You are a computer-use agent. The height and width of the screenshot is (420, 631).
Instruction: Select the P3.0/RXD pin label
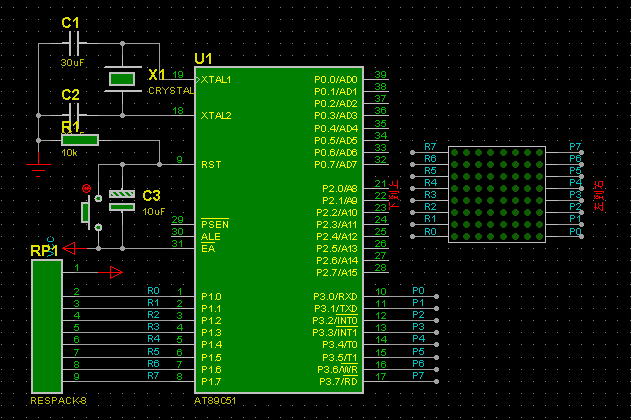pyautogui.click(x=335, y=296)
